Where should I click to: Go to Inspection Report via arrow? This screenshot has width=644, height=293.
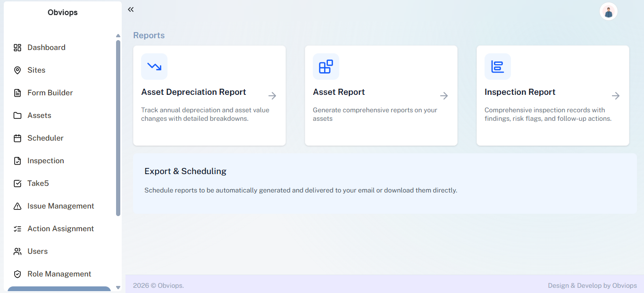click(x=616, y=96)
